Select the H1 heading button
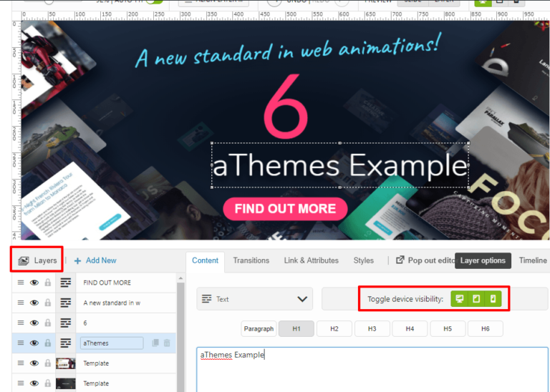The image size is (550, 392). pos(296,329)
